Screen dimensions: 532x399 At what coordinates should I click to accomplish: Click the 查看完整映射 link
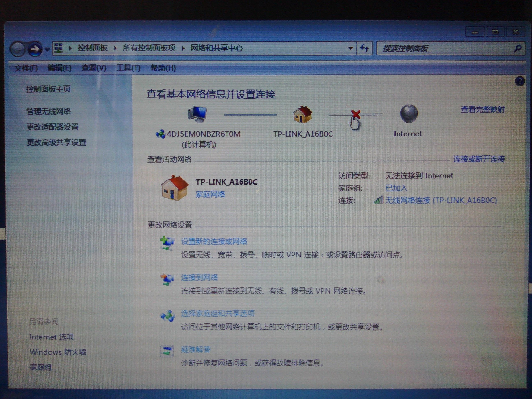click(x=483, y=109)
